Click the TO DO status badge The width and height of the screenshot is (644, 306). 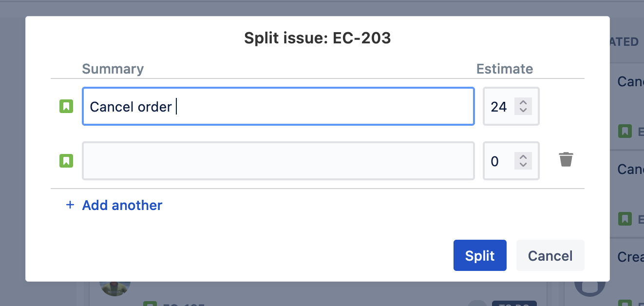pos(514,303)
